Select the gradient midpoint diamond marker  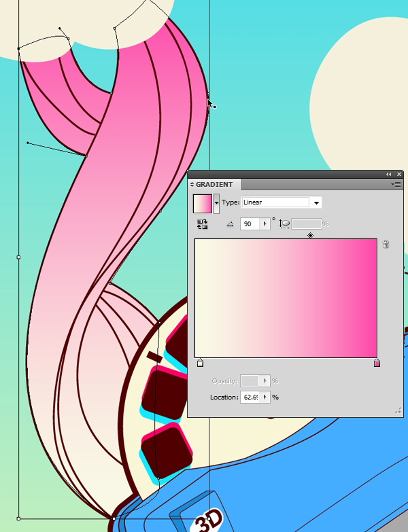point(310,235)
